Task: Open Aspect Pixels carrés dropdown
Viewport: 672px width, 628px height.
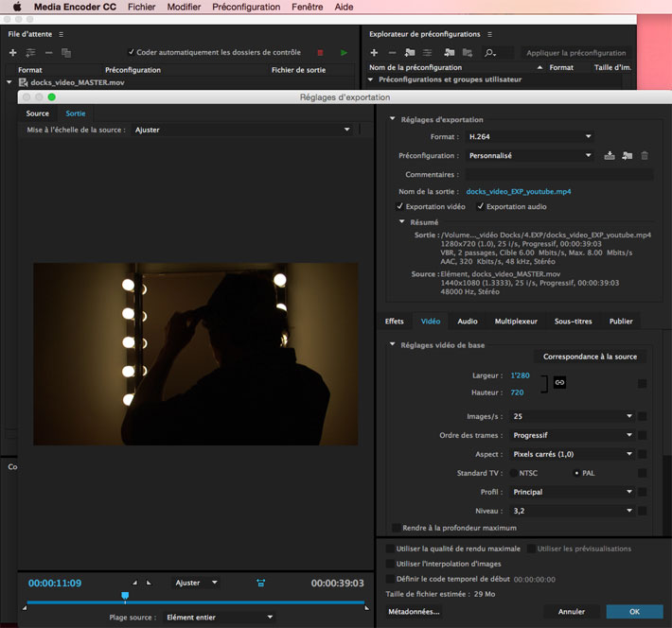Action: [572, 454]
